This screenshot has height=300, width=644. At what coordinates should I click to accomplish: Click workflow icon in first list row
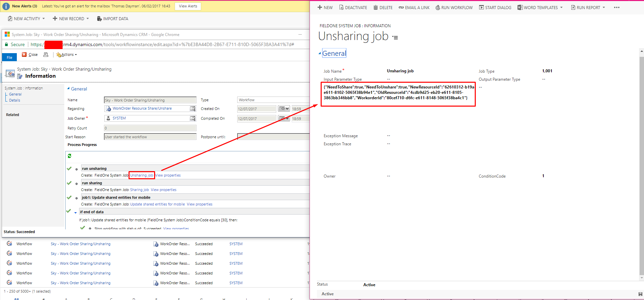[9, 243]
